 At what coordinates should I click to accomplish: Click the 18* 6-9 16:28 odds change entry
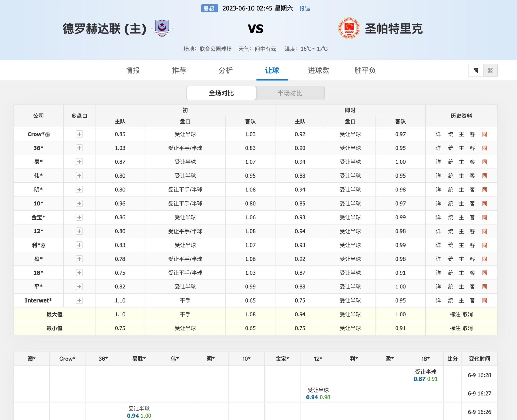[426, 375]
